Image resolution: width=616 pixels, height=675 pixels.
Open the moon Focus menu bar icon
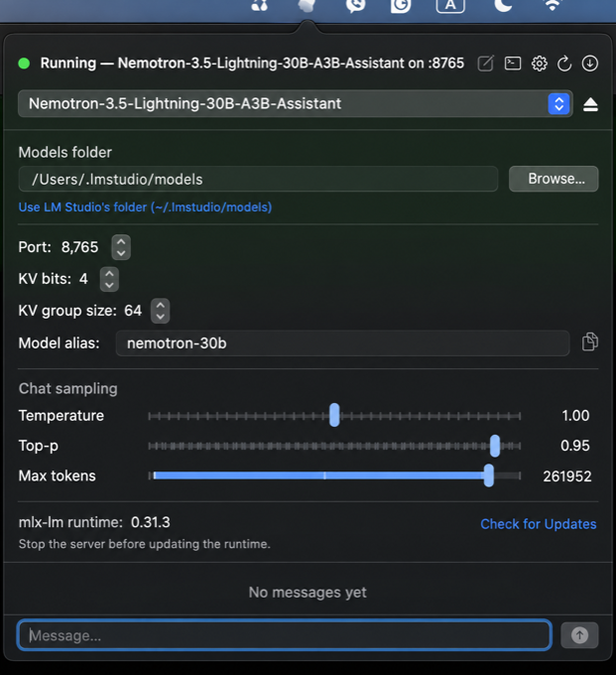click(x=503, y=5)
